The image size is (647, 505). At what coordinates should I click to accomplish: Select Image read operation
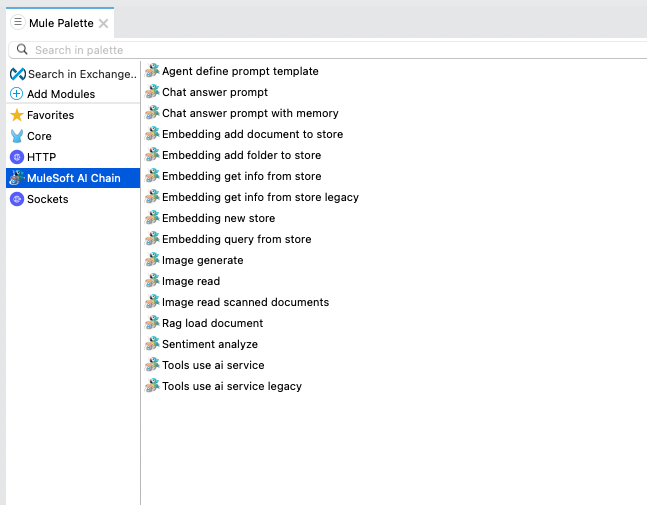click(191, 281)
